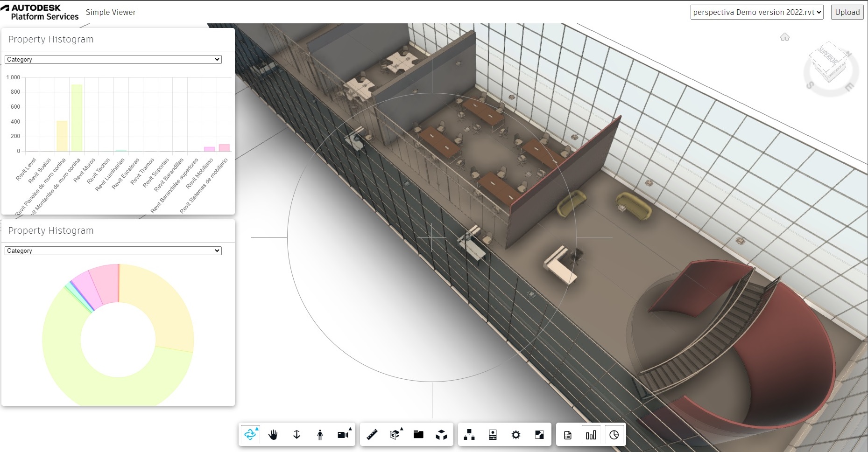
Task: Open the Category dropdown in bottom Property Histogram
Action: point(113,250)
